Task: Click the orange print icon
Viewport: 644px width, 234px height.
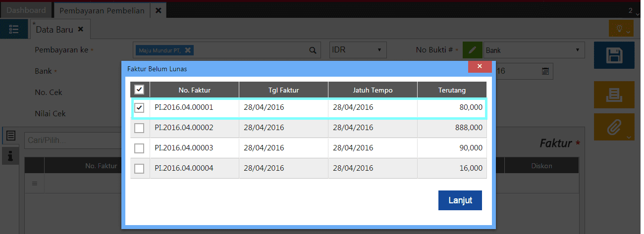Action: tap(614, 94)
